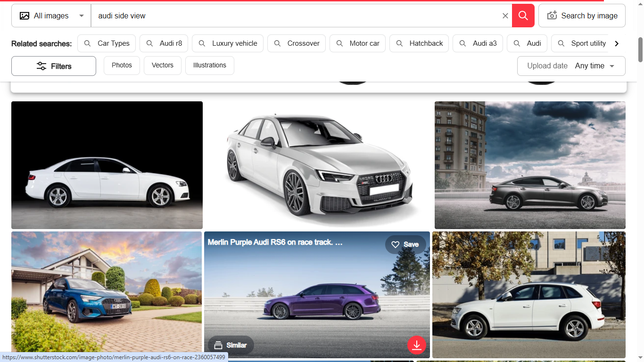Viewport: 644px width, 362px height.
Task: Click in the audi side view search field
Action: pos(292,16)
